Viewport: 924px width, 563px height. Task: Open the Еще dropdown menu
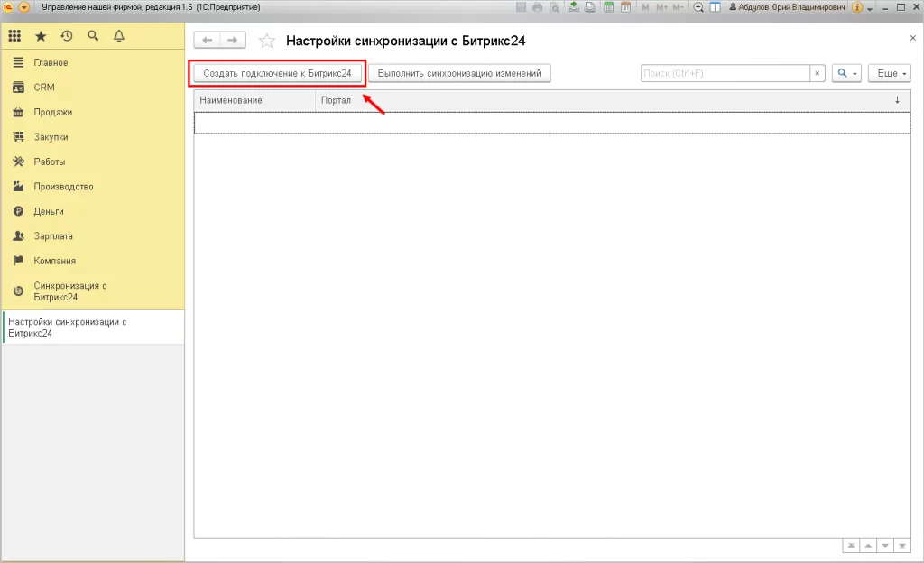(889, 73)
